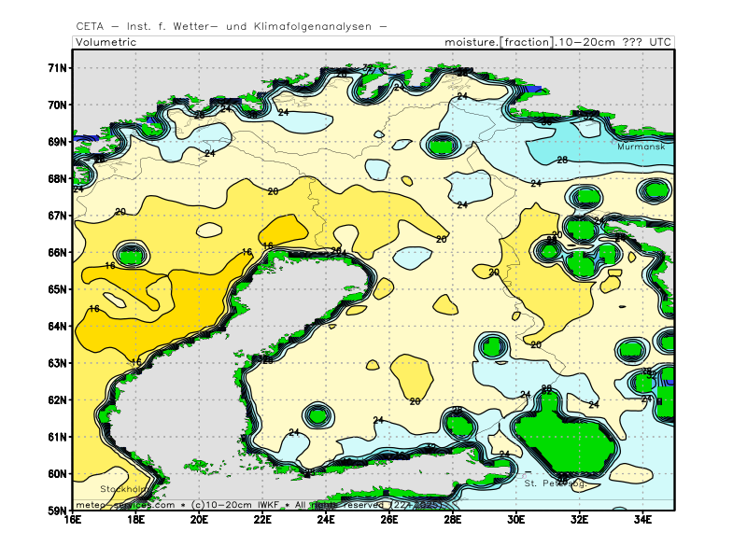Click the 64N latitude label
Viewport: 747px width, 560px height.
tap(58, 326)
